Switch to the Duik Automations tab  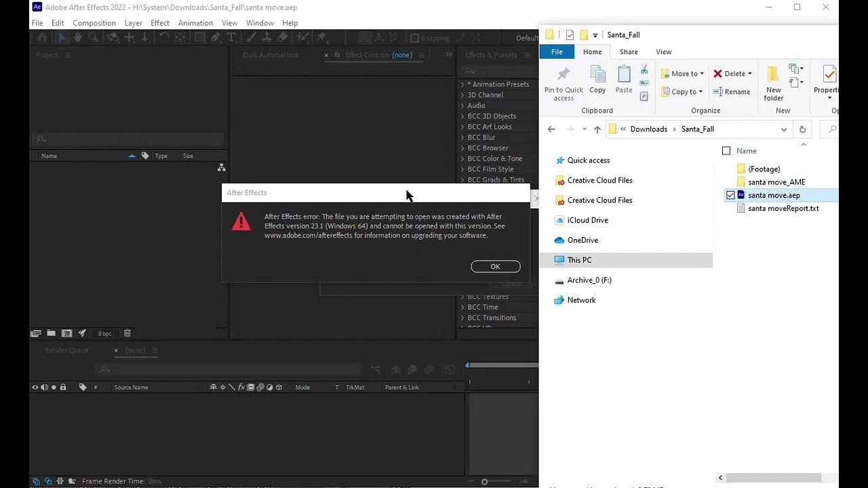(x=271, y=55)
